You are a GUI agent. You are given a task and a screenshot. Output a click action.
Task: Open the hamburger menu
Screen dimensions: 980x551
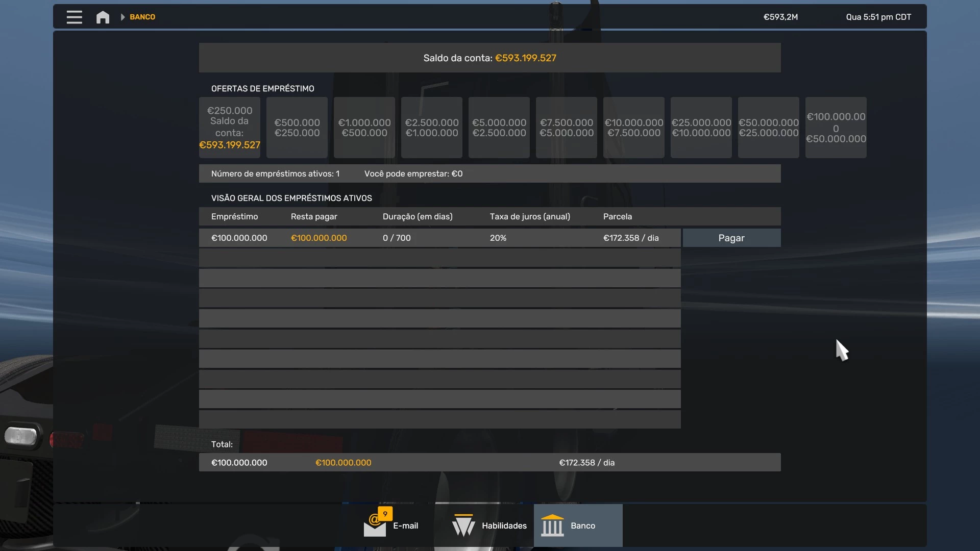74,17
